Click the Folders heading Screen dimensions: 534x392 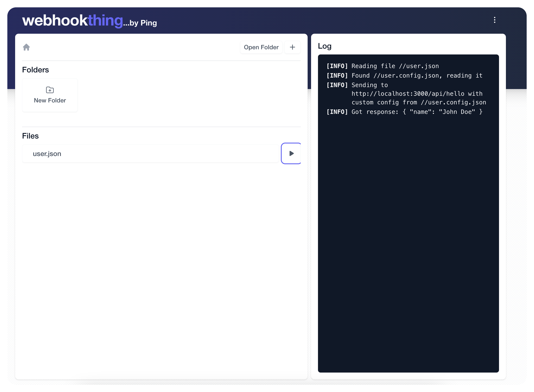pos(35,70)
